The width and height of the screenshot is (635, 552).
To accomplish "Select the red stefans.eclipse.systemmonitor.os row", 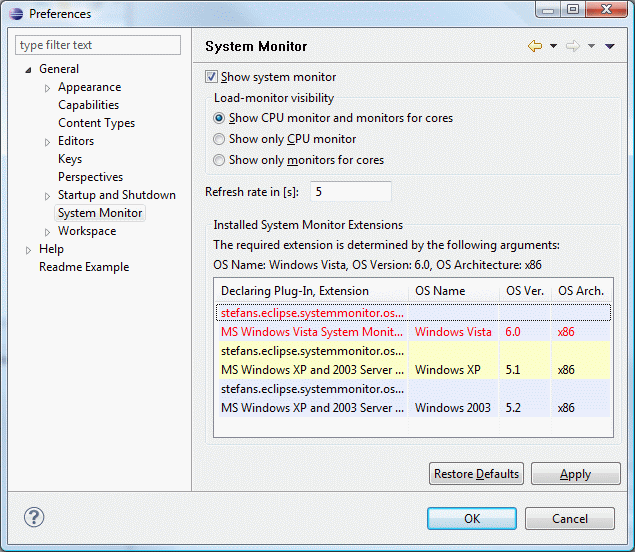I will [x=413, y=313].
